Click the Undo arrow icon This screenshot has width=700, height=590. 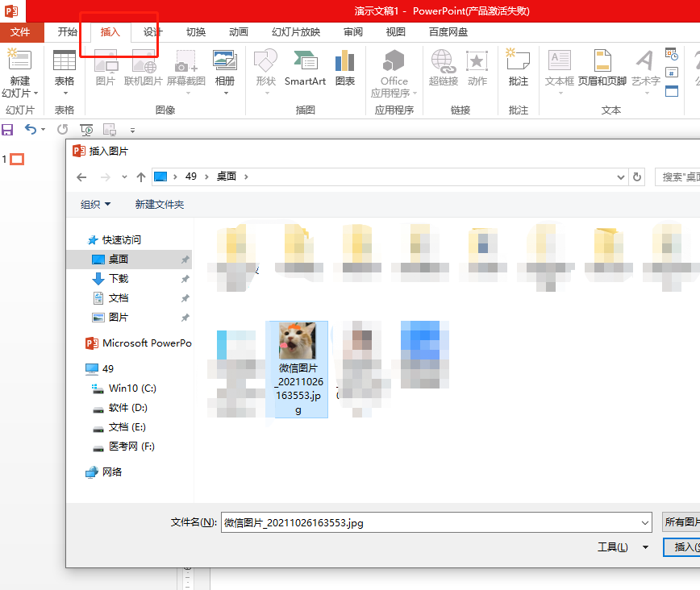tap(31, 130)
